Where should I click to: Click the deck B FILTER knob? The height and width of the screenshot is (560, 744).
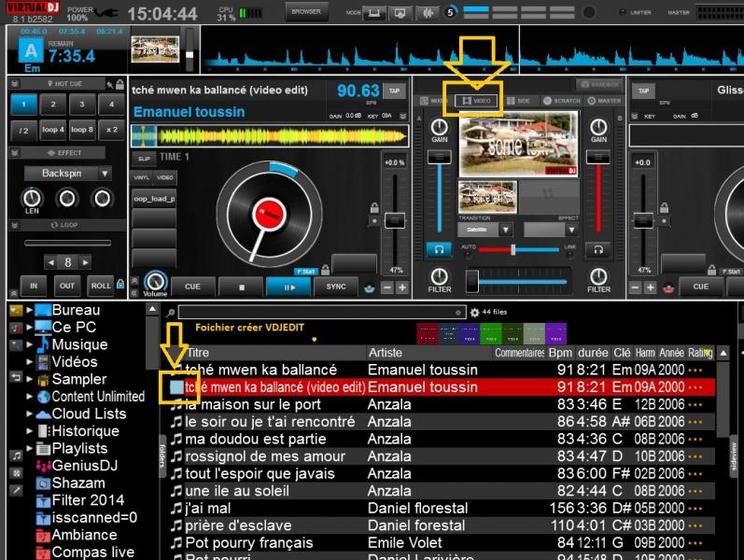pos(598,277)
